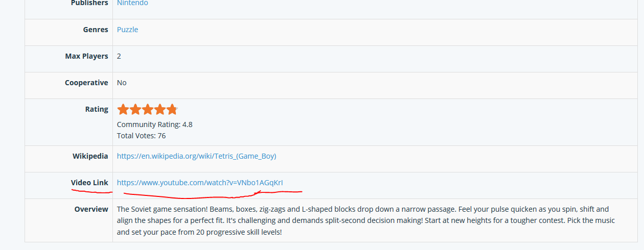This screenshot has width=644, height=250.
Task: Click the Genres row label
Action: tap(96, 30)
